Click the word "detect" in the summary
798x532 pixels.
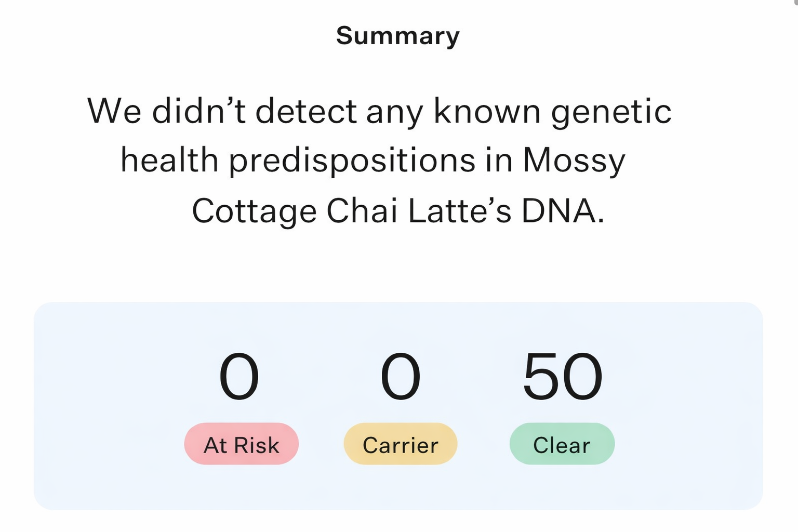click(x=306, y=112)
